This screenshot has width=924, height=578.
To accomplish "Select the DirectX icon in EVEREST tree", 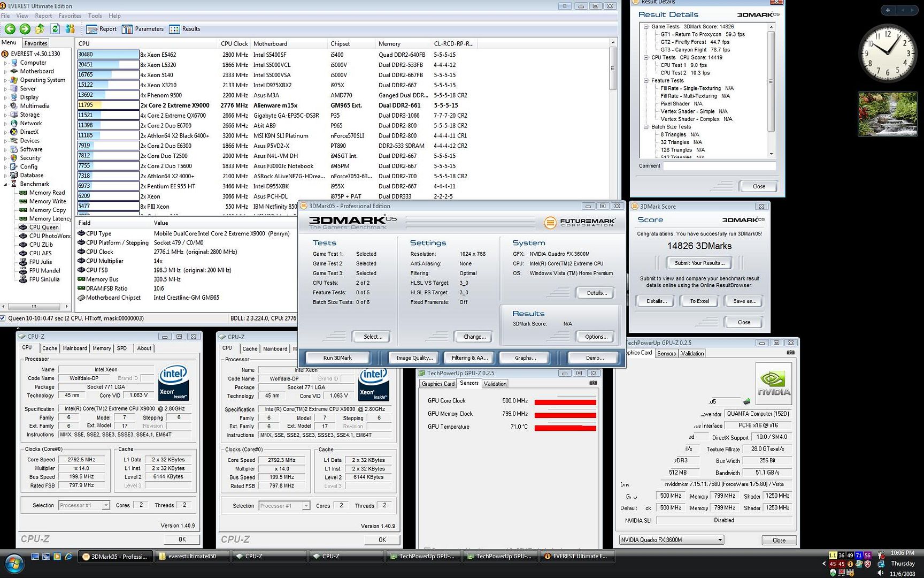I will point(14,132).
